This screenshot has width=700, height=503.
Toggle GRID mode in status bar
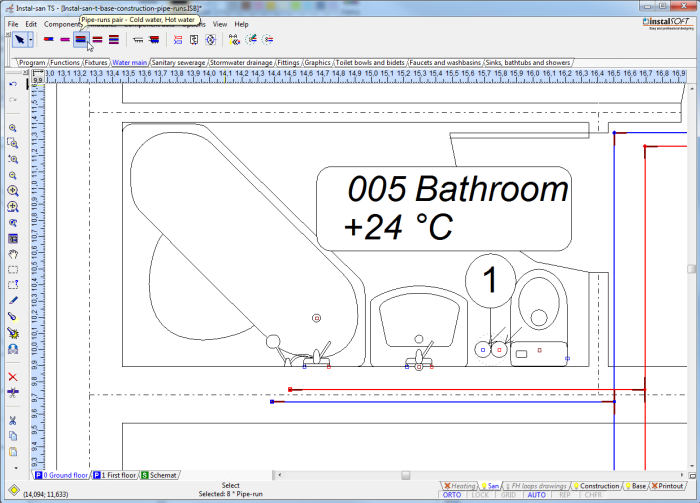click(x=508, y=495)
